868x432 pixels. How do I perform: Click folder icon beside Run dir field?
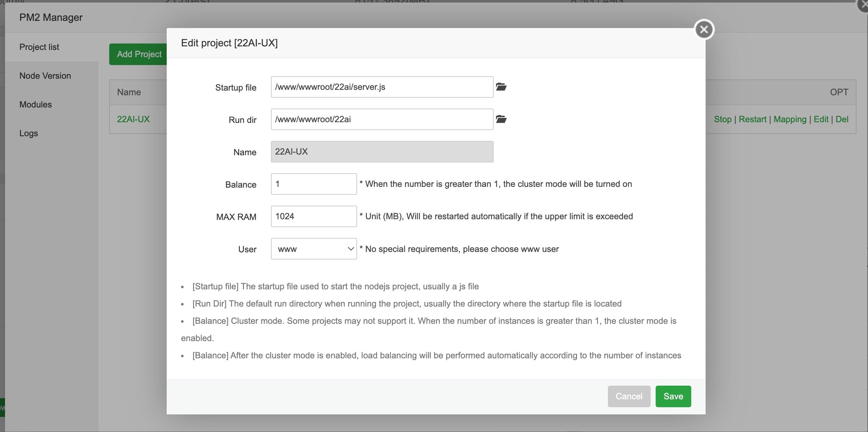click(x=501, y=119)
